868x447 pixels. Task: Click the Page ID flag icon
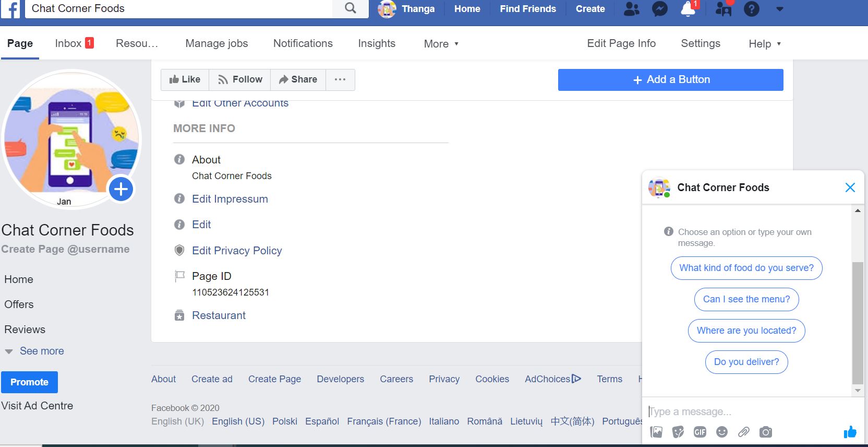point(179,276)
